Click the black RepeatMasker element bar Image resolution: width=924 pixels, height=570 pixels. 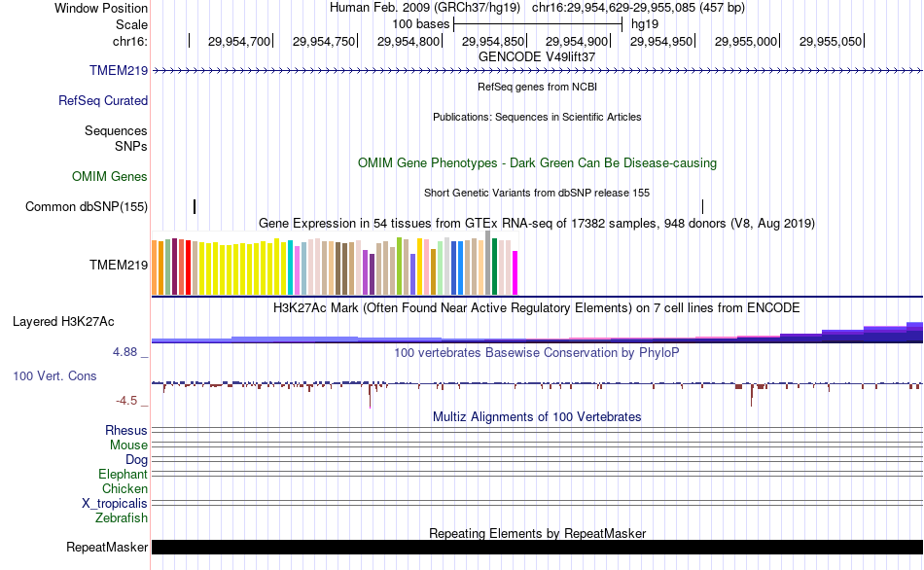537,548
